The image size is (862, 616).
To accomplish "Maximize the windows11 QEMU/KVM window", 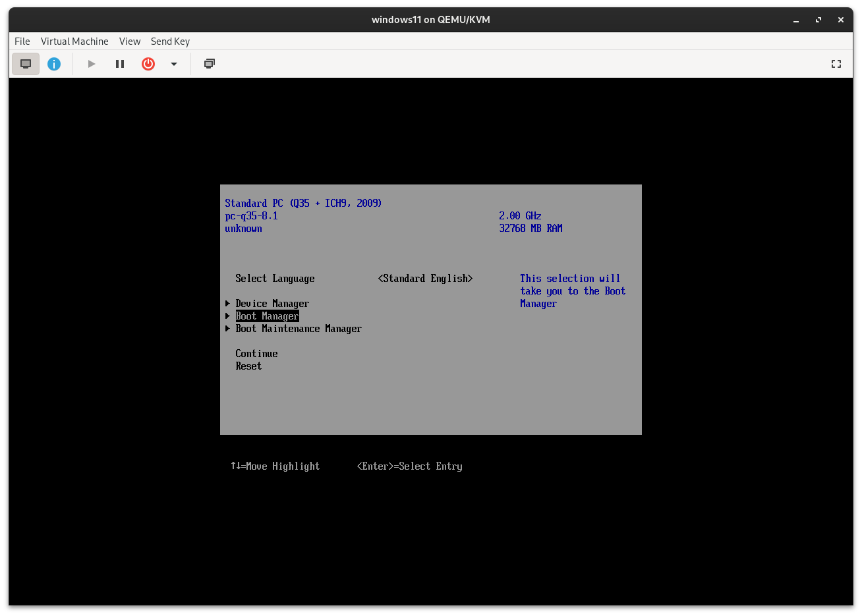I will [819, 20].
